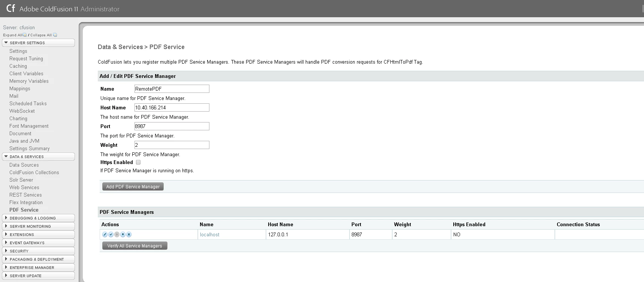Open Font Management
The image size is (644, 282).
29,126
